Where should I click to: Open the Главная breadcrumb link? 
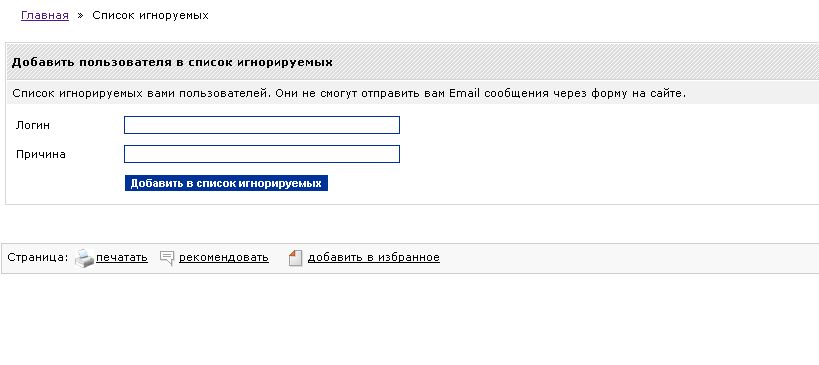pyautogui.click(x=45, y=15)
